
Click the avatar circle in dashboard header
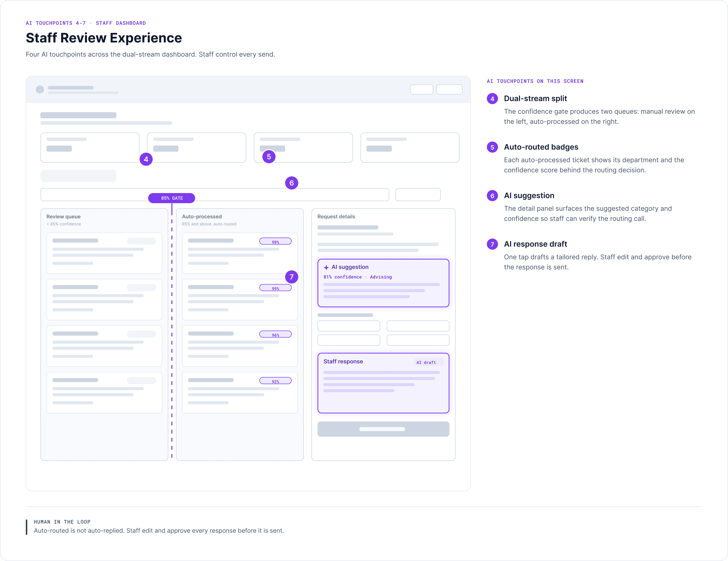tap(40, 89)
